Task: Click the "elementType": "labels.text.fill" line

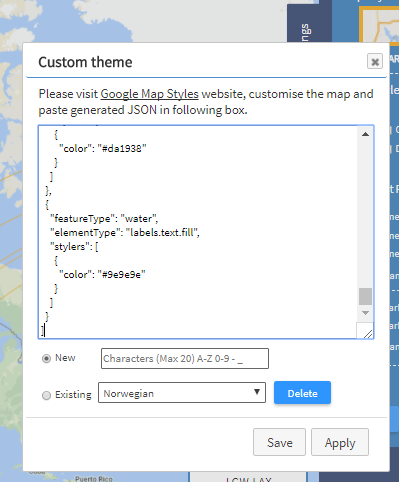Action: [x=125, y=232]
